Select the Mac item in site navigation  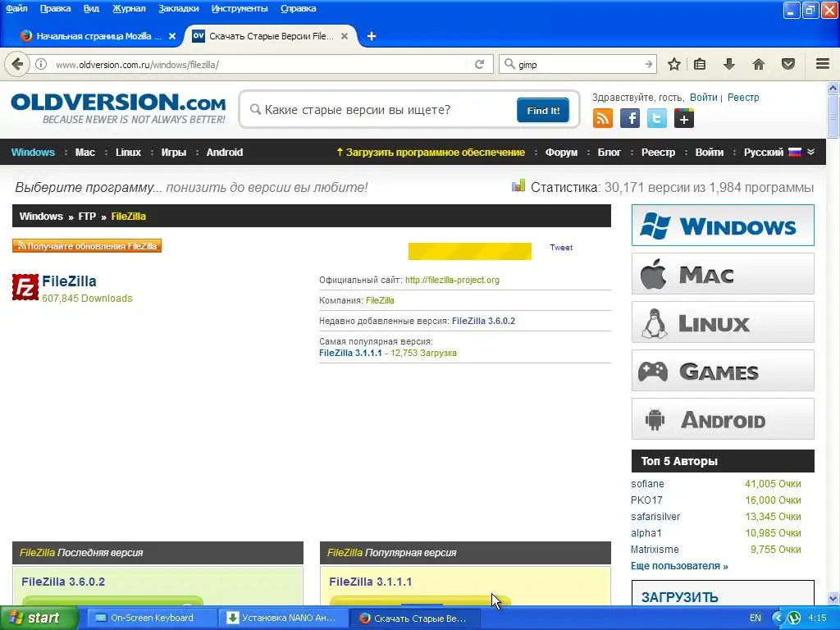click(85, 152)
